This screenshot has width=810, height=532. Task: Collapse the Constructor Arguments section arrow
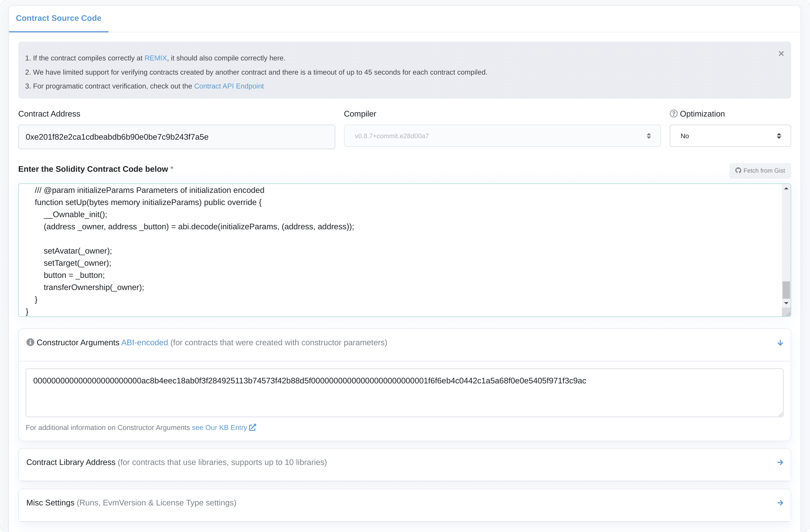780,343
